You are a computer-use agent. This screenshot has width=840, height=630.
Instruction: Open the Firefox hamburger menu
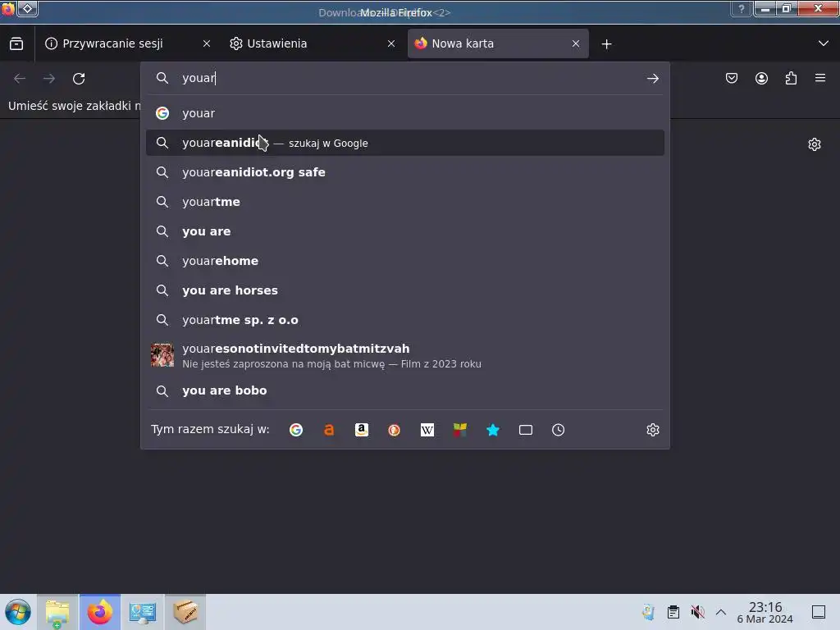click(820, 78)
